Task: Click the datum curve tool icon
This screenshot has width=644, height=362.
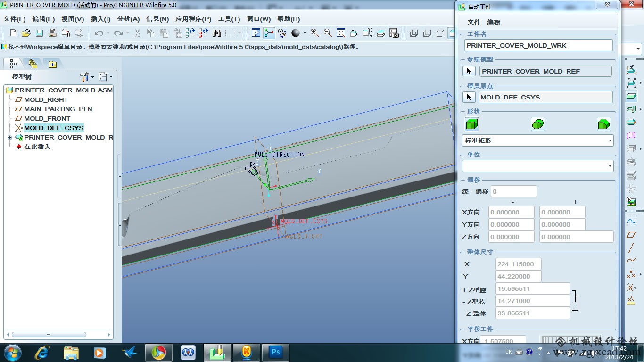Action: [631, 261]
